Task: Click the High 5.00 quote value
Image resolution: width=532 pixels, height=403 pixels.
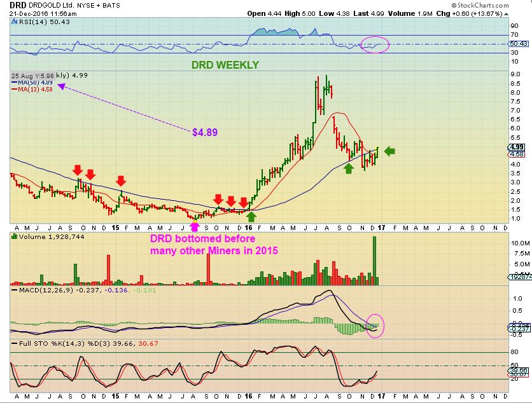Action: (x=300, y=13)
